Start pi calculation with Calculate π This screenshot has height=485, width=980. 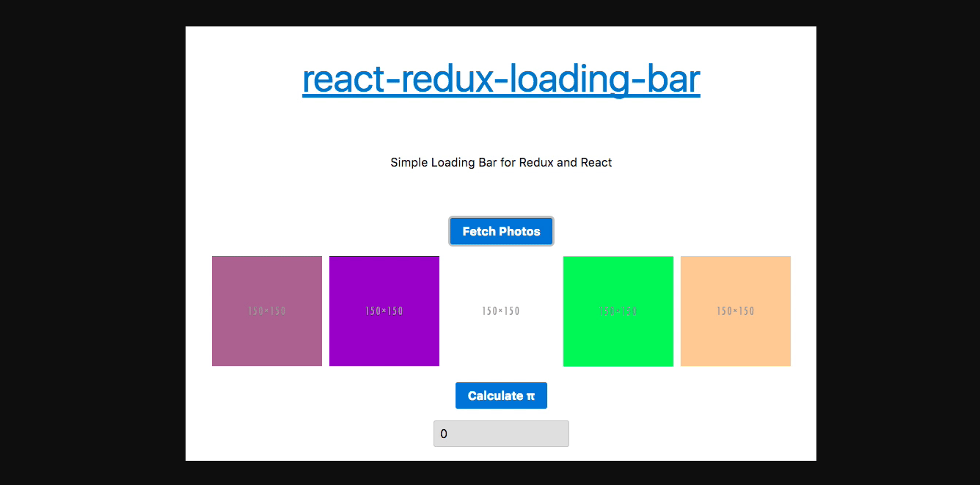pyautogui.click(x=501, y=395)
